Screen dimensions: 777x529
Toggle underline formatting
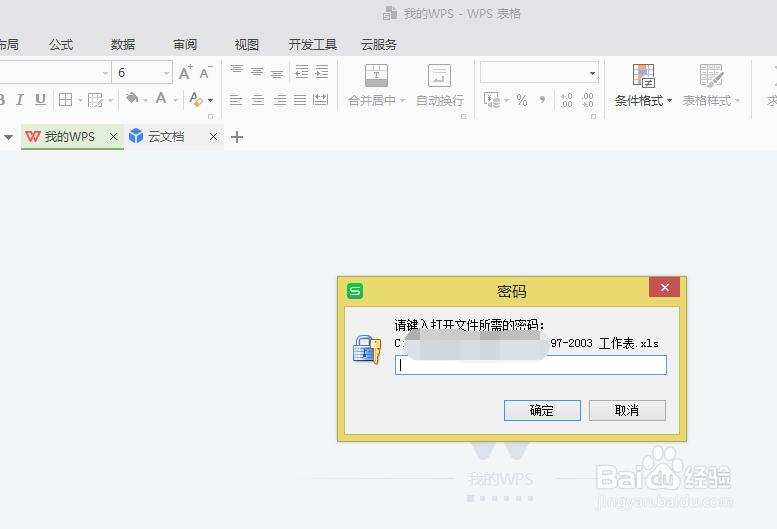pyautogui.click(x=40, y=100)
